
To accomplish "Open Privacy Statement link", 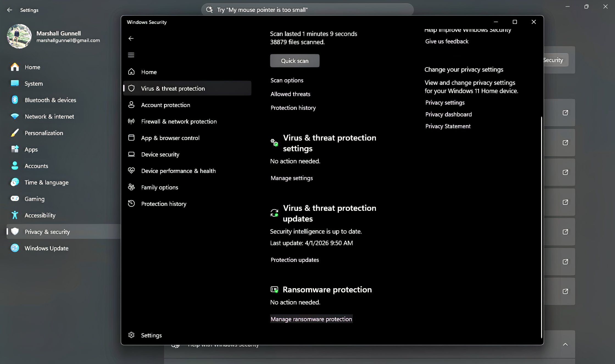I will point(448,126).
